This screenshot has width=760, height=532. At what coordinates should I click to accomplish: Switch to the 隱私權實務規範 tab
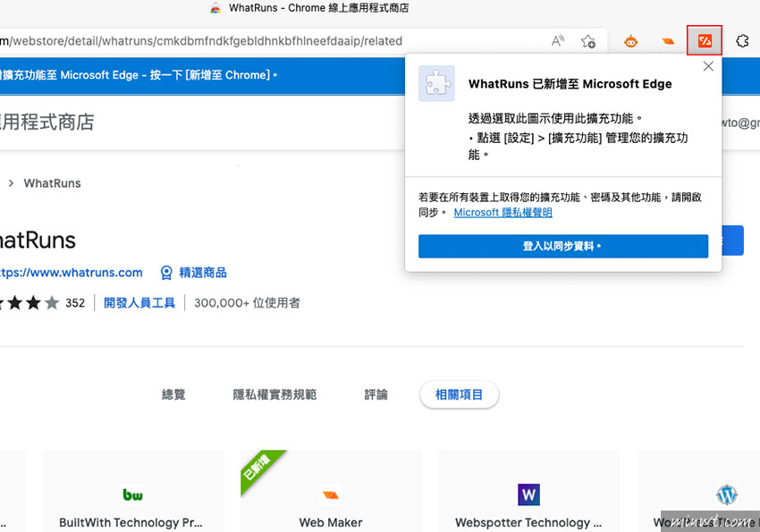click(274, 394)
